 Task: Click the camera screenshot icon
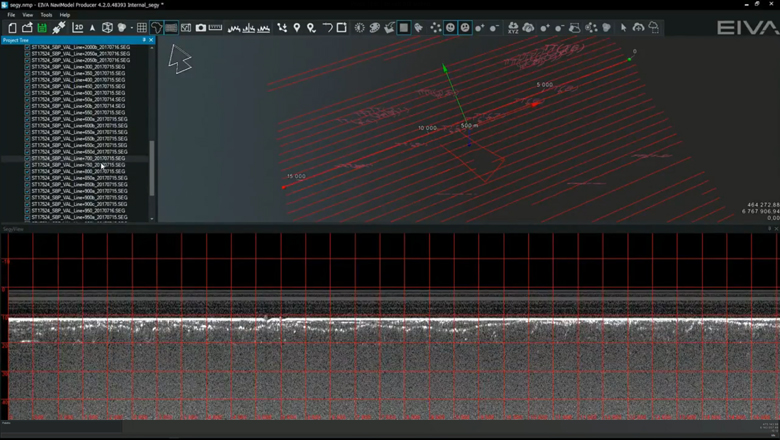pos(200,28)
